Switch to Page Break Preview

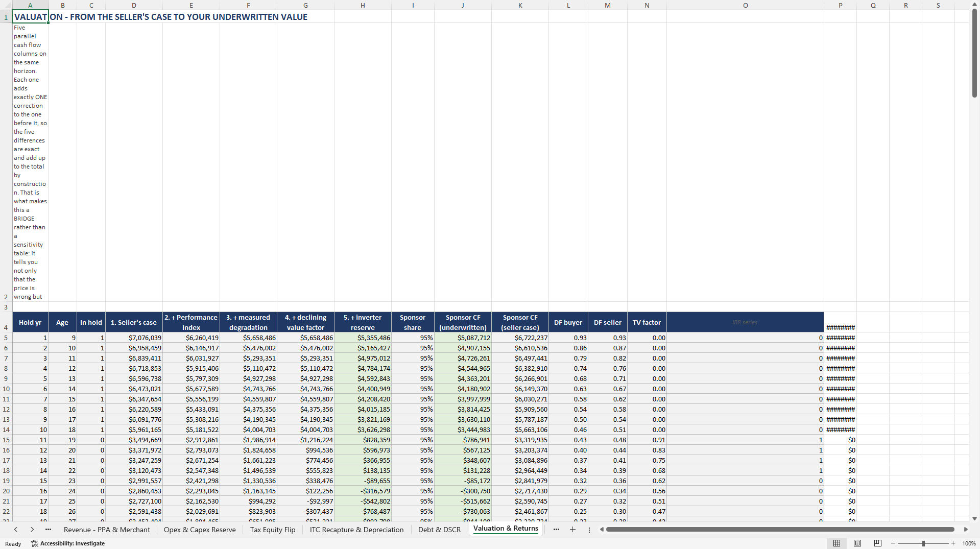click(x=878, y=543)
